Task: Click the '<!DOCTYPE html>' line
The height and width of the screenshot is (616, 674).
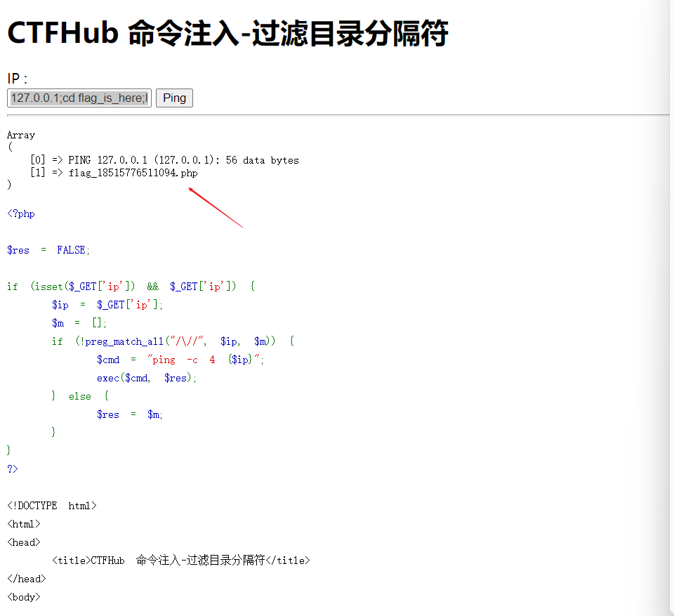Action: pos(52,506)
